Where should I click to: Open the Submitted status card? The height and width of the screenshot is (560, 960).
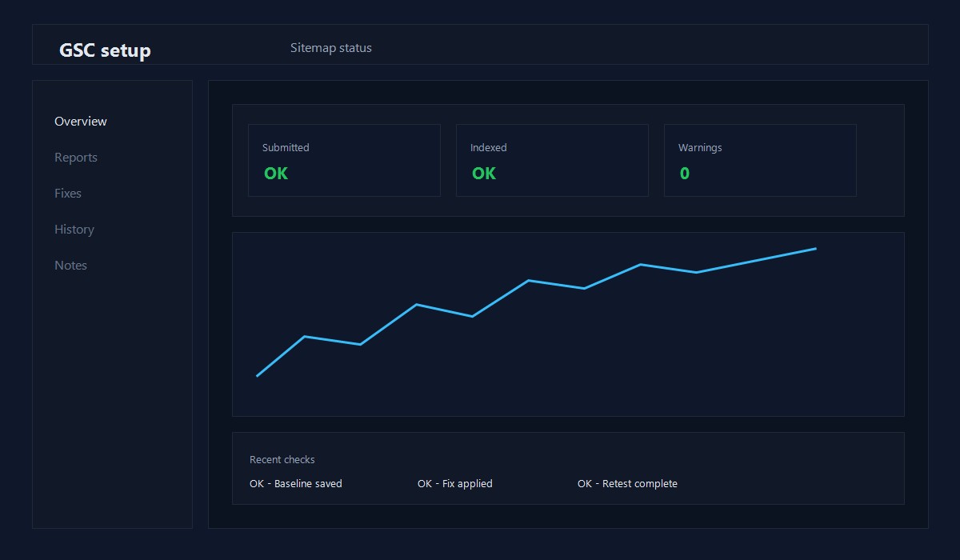click(344, 160)
